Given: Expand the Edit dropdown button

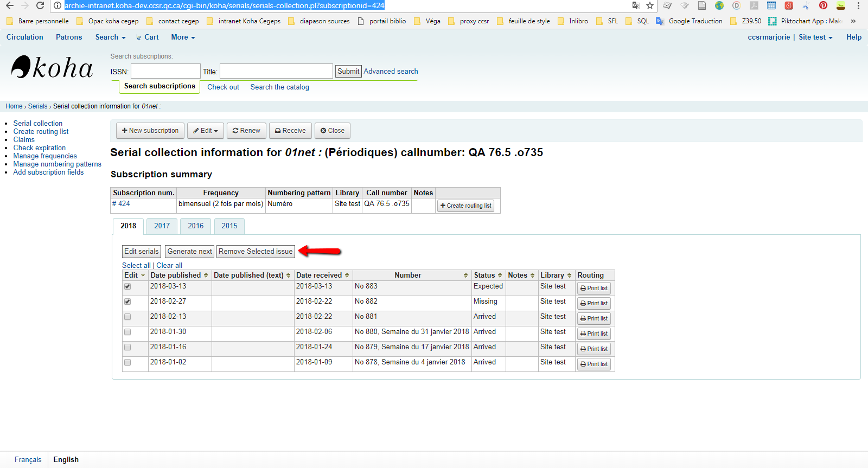Looking at the screenshot, I should click(206, 131).
